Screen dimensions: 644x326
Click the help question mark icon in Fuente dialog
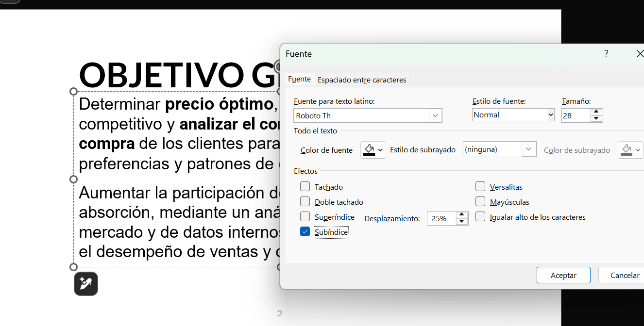(606, 54)
